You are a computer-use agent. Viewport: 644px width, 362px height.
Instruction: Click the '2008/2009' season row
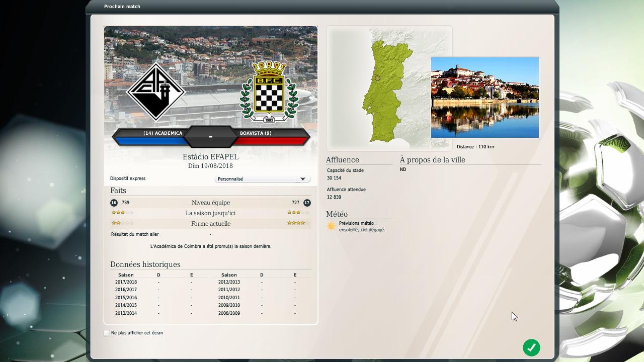tap(262, 313)
